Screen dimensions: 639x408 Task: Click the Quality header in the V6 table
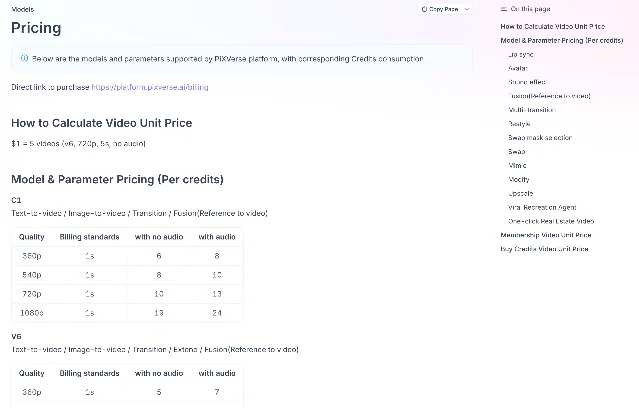[x=32, y=373]
